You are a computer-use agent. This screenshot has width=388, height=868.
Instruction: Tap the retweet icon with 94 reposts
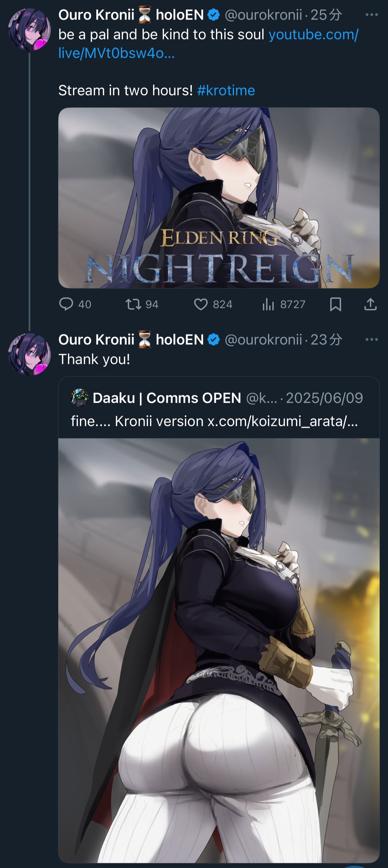coord(134,304)
